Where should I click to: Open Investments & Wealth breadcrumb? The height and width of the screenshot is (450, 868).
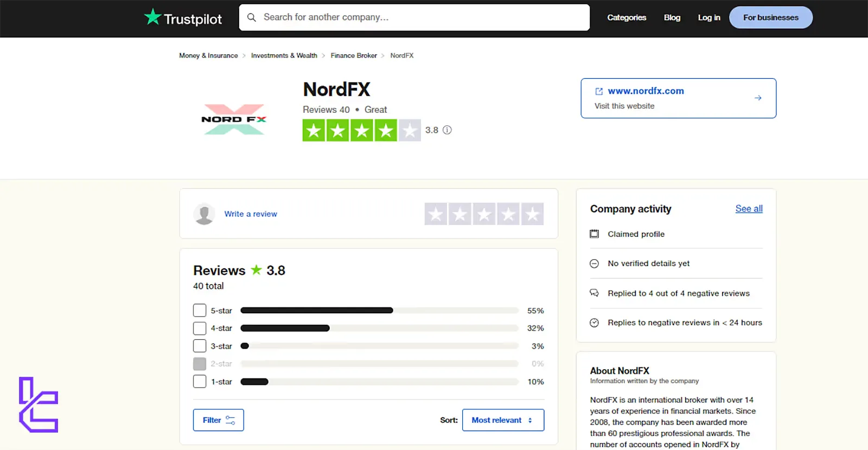[284, 55]
